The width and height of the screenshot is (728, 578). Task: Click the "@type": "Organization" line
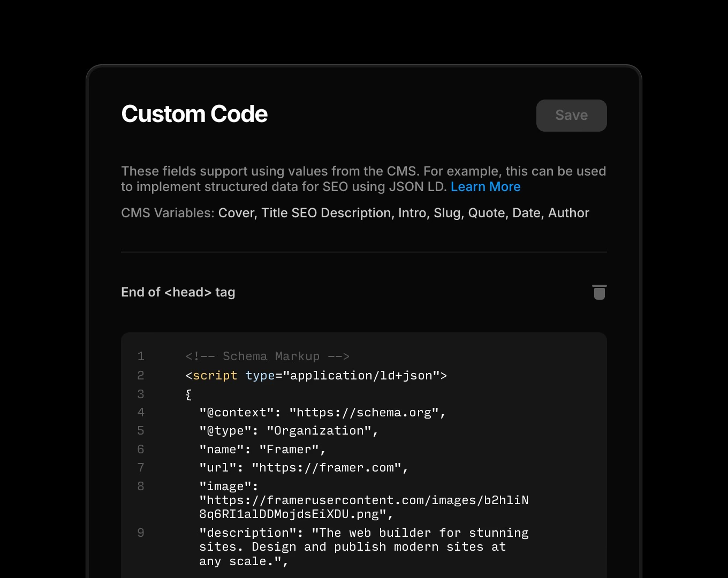[x=289, y=431]
